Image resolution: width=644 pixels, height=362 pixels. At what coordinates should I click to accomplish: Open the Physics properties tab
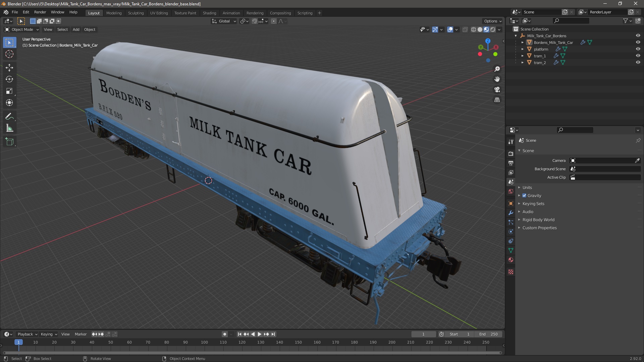pyautogui.click(x=511, y=232)
